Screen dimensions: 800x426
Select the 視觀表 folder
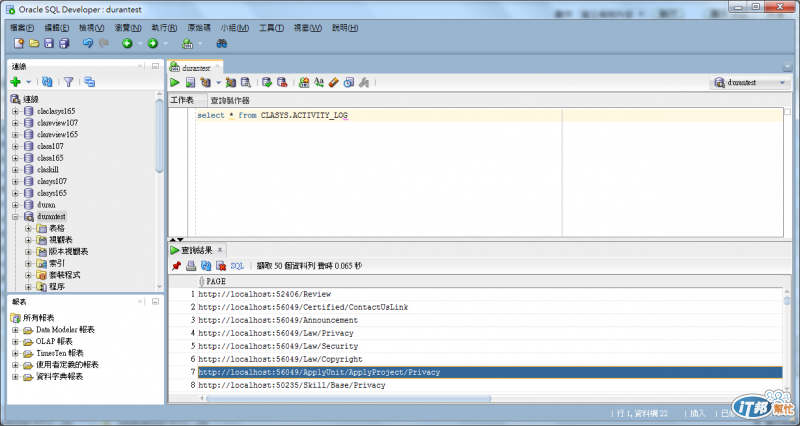tap(61, 240)
